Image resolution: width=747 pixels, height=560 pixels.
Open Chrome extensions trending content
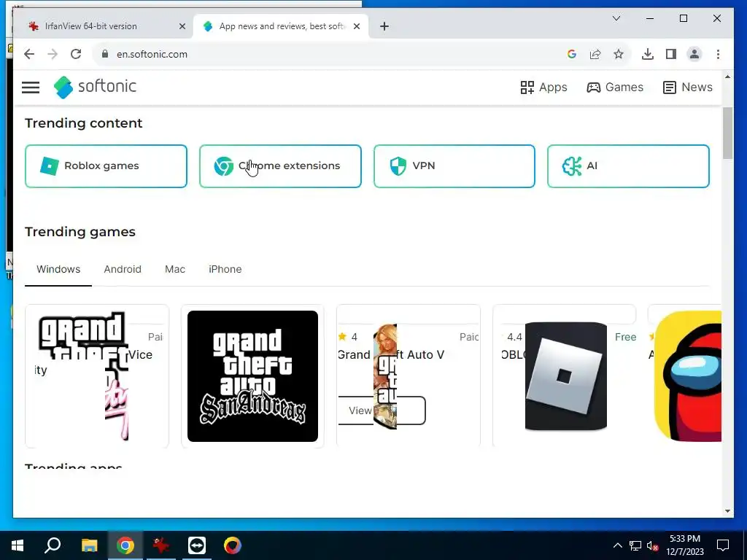[280, 166]
